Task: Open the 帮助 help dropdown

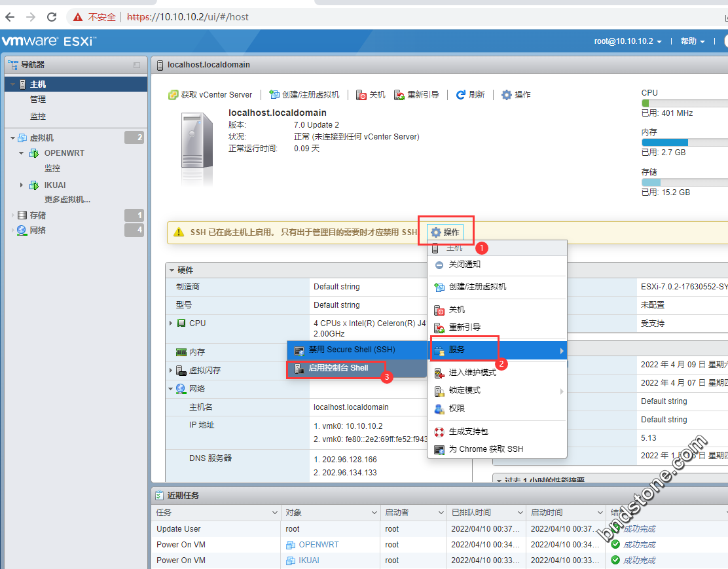Action: click(693, 41)
